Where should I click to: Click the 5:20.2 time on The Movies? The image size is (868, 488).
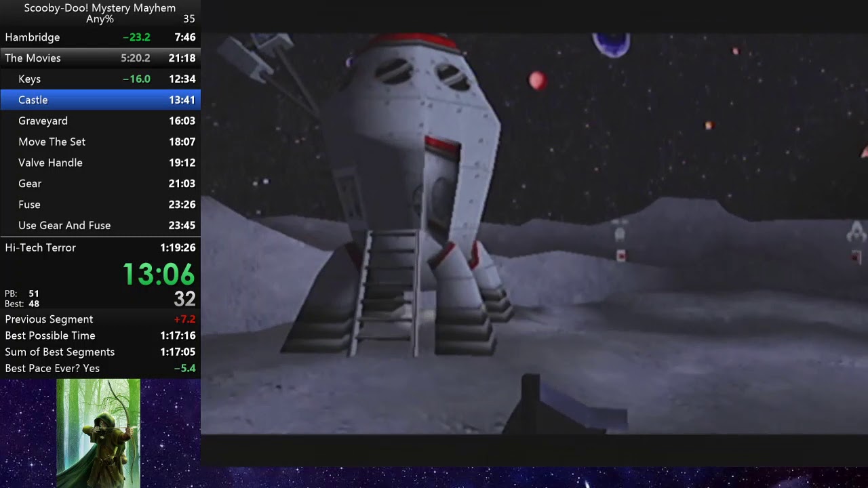pos(136,58)
